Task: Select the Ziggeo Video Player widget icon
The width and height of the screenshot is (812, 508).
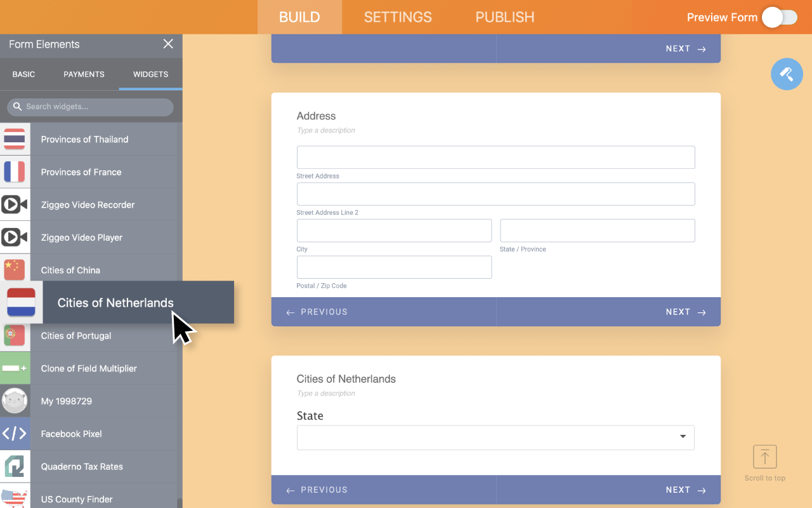Action: pyautogui.click(x=14, y=237)
